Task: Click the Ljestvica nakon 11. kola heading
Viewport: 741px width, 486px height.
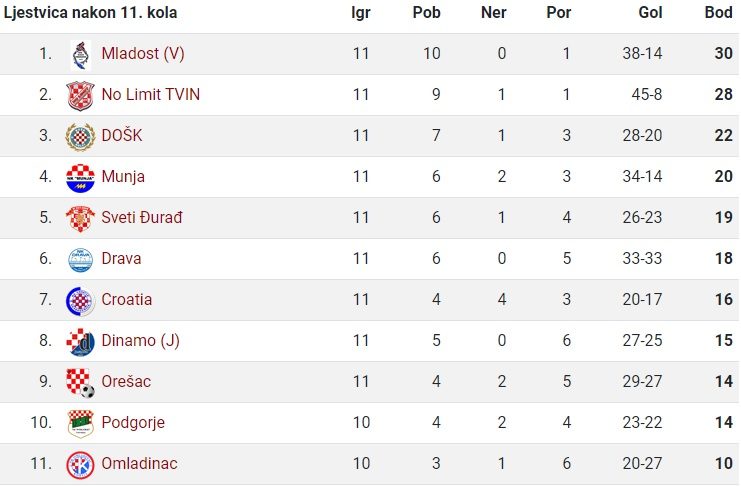Action: pos(90,12)
